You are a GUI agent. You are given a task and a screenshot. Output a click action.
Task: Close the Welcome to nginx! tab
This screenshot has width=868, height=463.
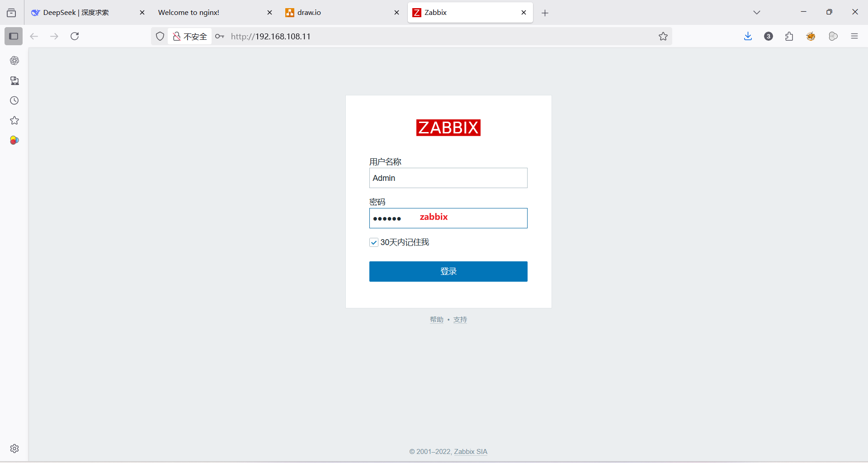point(269,13)
